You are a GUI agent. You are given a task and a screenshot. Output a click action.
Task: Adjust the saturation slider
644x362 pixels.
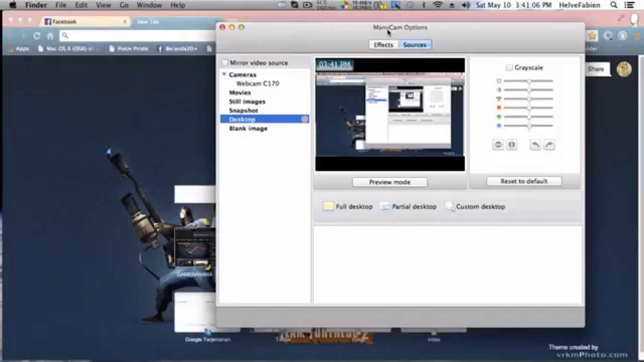tap(528, 99)
